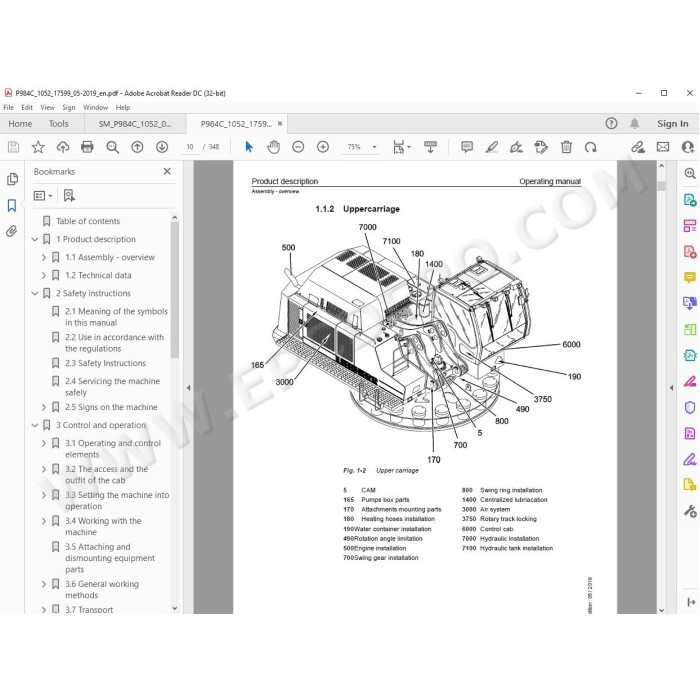Close the P984C_1052_1759... tab

point(280,124)
